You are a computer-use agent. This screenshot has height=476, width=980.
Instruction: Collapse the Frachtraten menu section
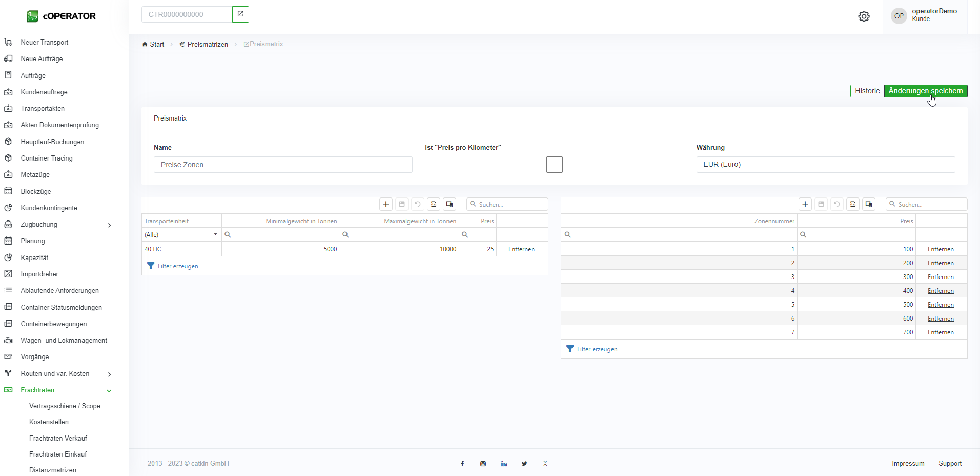coord(109,391)
